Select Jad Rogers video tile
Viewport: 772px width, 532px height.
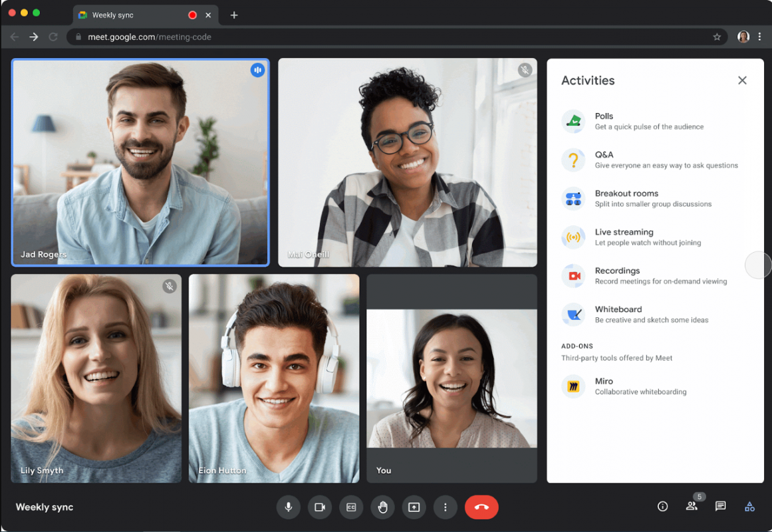pyautogui.click(x=140, y=162)
